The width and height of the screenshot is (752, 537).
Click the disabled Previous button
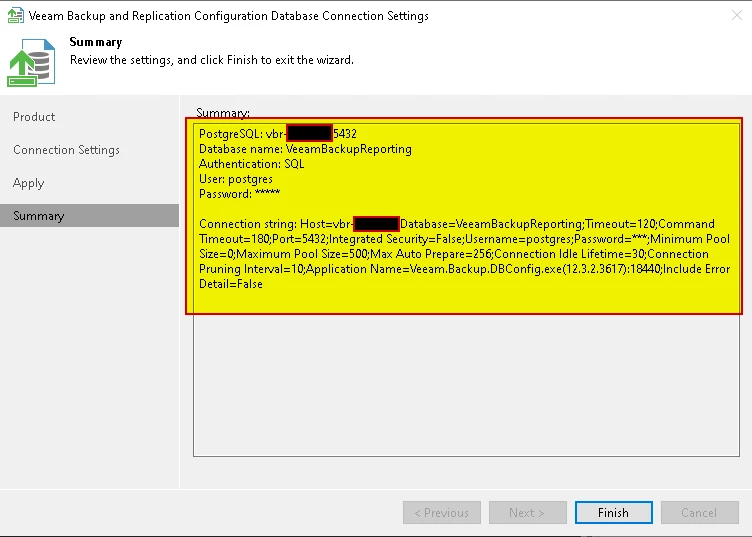tap(442, 513)
